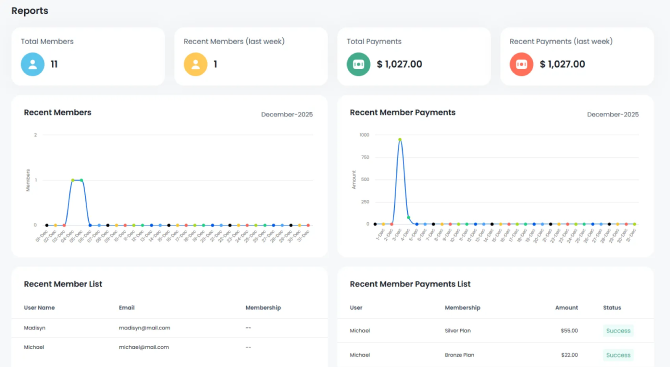
Task: Click the Amount column header
Action: click(x=567, y=308)
